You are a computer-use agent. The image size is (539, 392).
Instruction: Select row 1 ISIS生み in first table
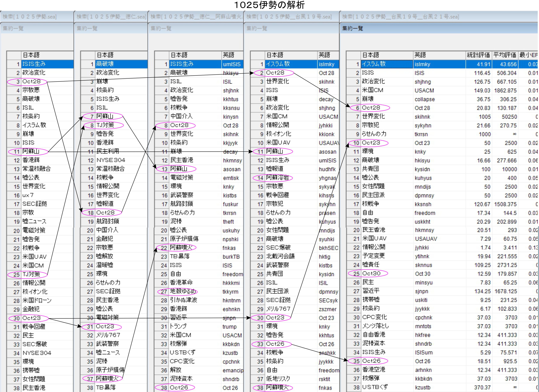(34, 64)
